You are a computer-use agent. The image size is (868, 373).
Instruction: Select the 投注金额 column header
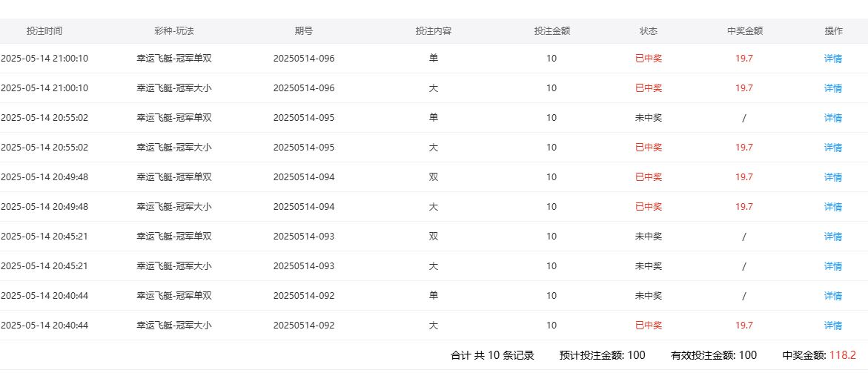coord(551,31)
